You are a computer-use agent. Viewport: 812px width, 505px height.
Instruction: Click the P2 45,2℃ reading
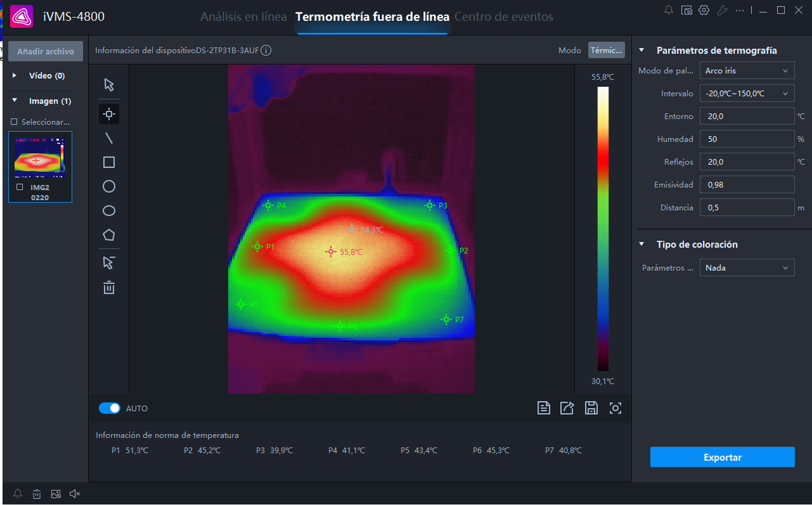tap(202, 450)
